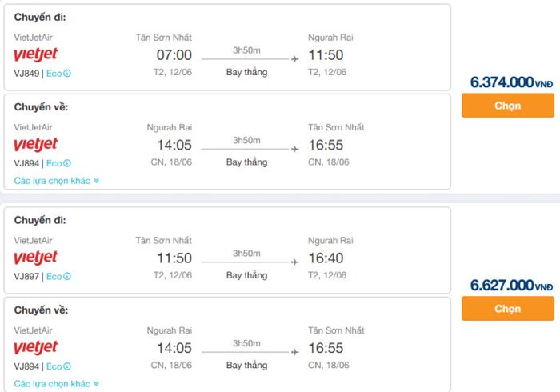Select the first 'Chuyến đi' flight card at 07:00
The width and height of the screenshot is (560, 392).
pyautogui.click(x=227, y=47)
